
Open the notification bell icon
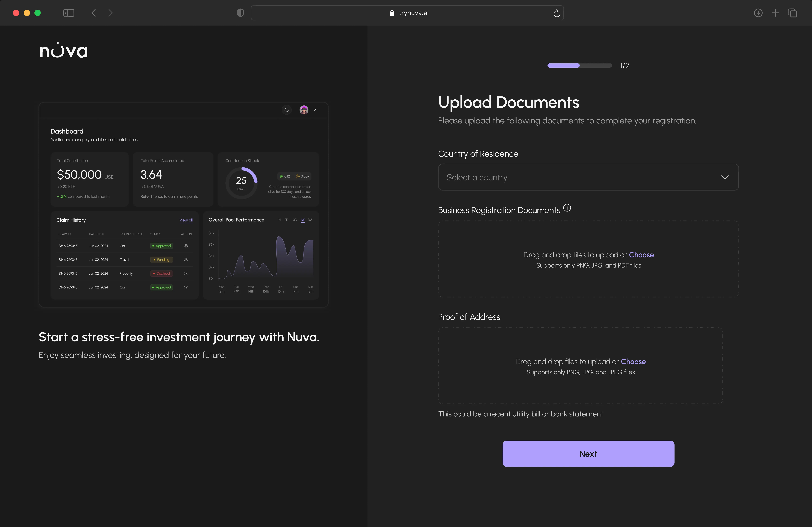pyautogui.click(x=287, y=110)
